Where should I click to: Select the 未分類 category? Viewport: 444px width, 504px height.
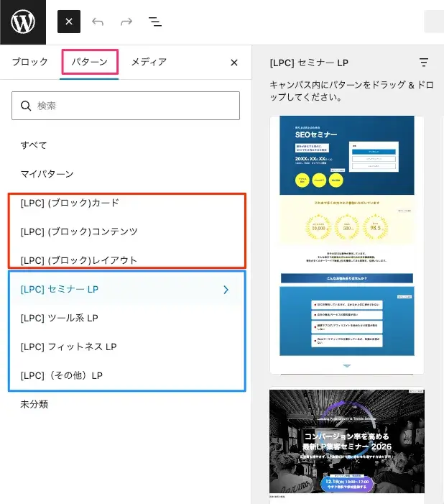(34, 404)
